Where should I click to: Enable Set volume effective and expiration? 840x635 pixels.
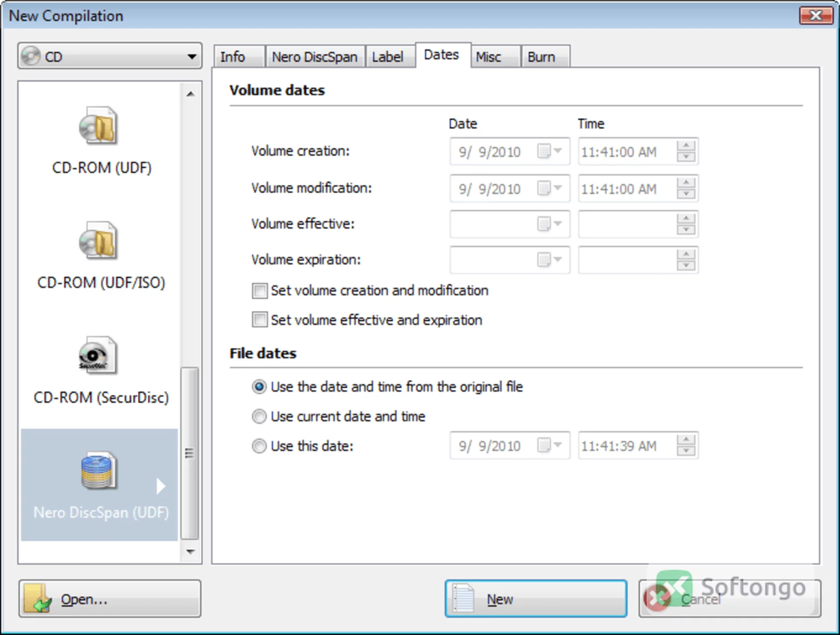coord(259,320)
